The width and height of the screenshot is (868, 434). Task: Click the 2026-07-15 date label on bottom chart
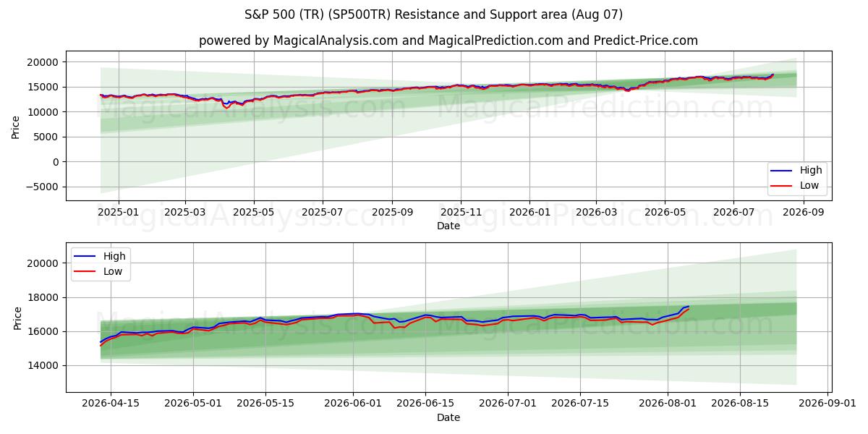click(x=579, y=404)
